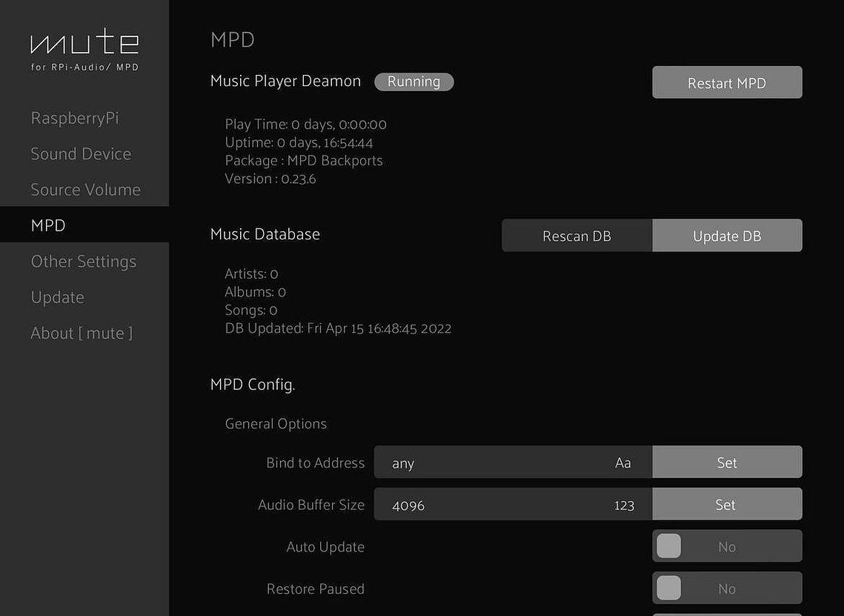This screenshot has height=616, width=844.
Task: Toggle the Auto Update switch
Action: click(727, 546)
